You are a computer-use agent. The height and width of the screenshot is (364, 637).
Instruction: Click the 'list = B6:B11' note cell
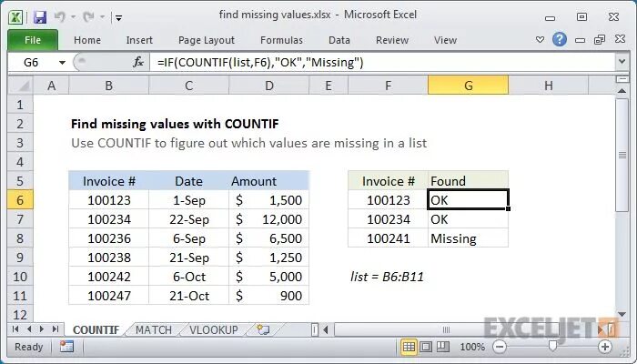(387, 277)
